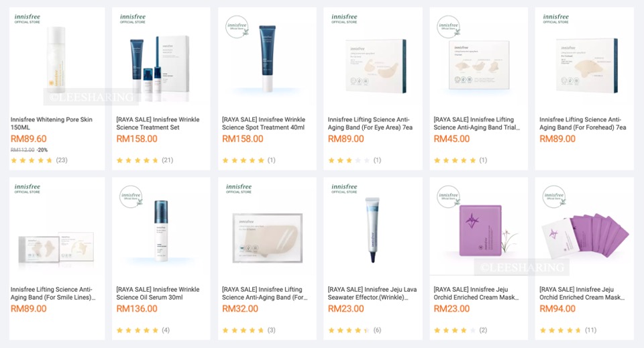Click the innisfree Official Store logo on Treatment Set card
644x348 pixels.
[x=133, y=19]
